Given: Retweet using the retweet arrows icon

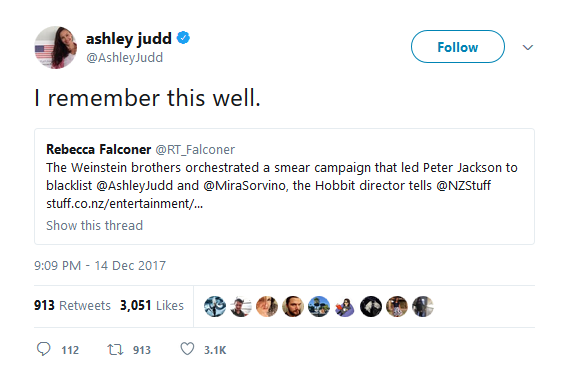Looking at the screenshot, I should click(115, 350).
